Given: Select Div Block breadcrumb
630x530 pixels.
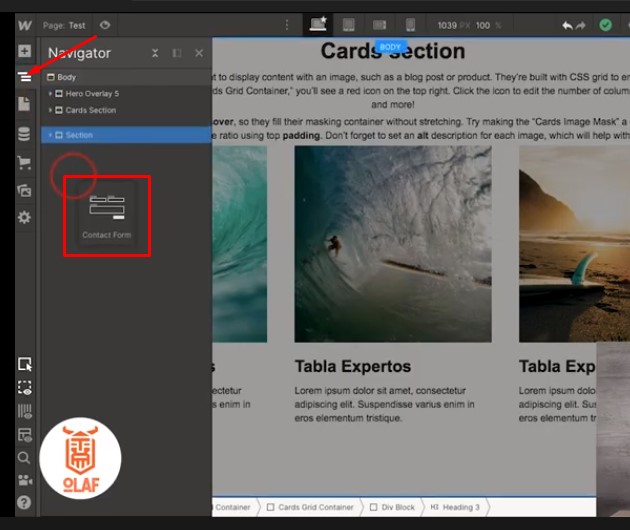Looking at the screenshot, I should (392, 507).
